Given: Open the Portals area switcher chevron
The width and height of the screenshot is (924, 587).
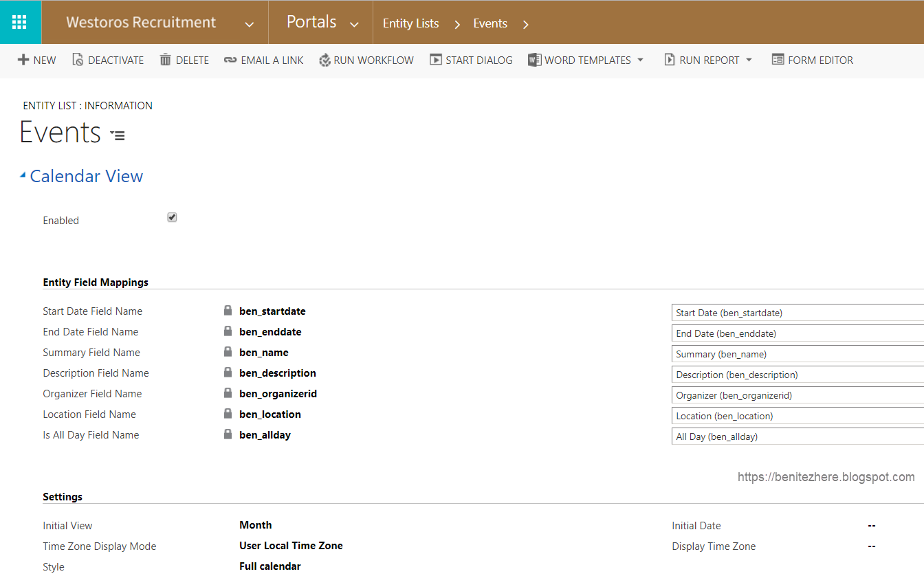Looking at the screenshot, I should [355, 23].
